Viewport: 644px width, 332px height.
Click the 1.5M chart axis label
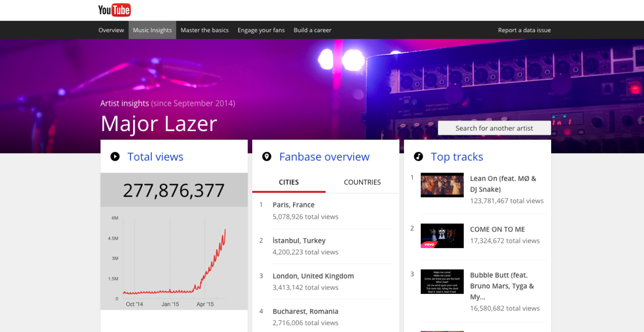pyautogui.click(x=113, y=279)
